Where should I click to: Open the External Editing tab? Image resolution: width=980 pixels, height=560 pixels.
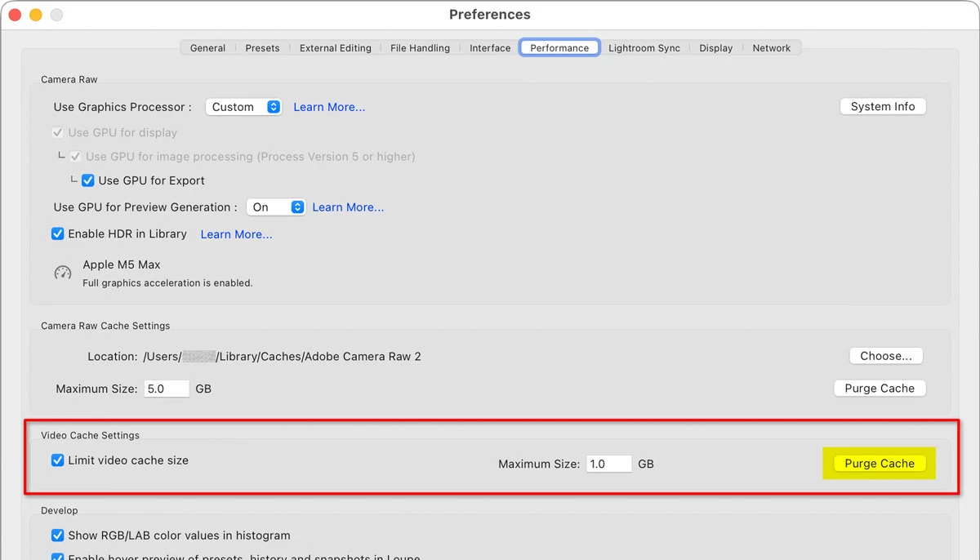pyautogui.click(x=335, y=48)
